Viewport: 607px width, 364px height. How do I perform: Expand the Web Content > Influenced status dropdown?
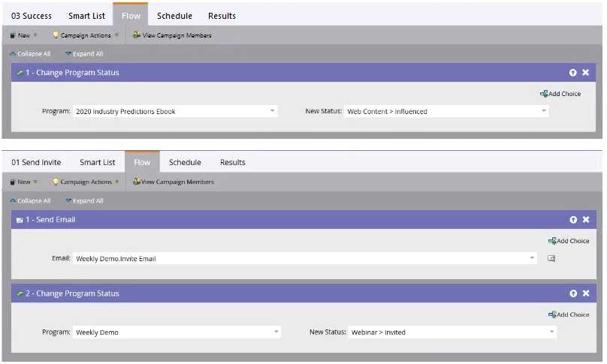click(543, 111)
